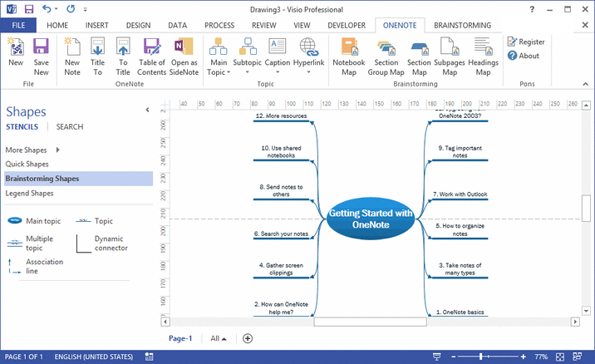595x364 pixels.
Task: Click the To Title icon
Action: click(x=123, y=57)
